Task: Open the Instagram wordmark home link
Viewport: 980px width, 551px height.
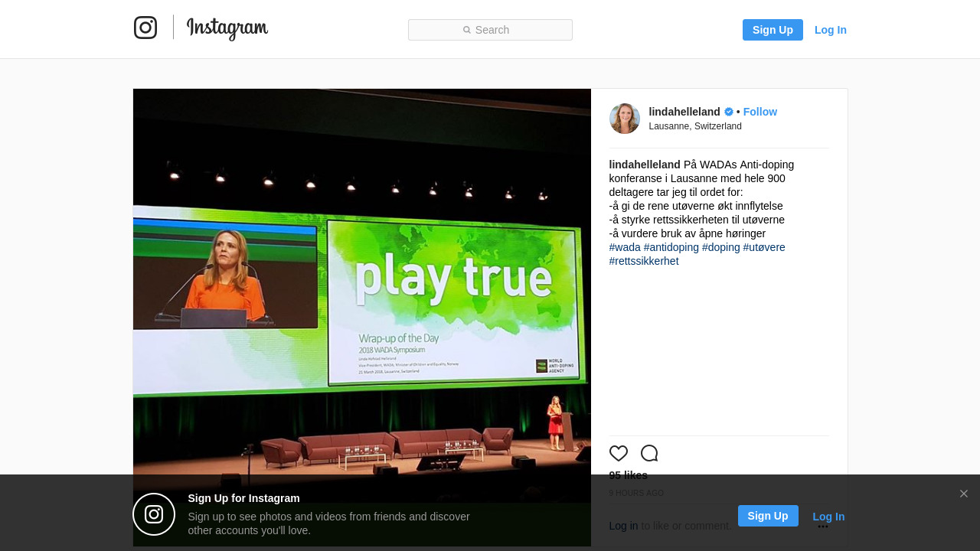Action: [x=227, y=28]
